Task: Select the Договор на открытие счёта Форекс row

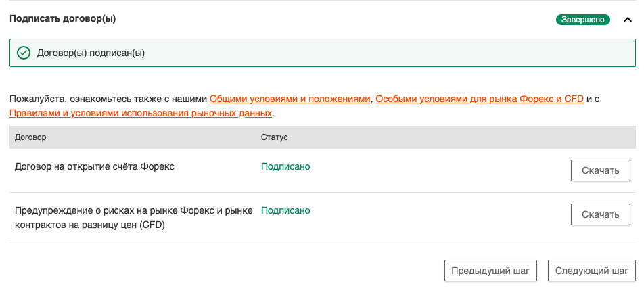Action: point(95,166)
